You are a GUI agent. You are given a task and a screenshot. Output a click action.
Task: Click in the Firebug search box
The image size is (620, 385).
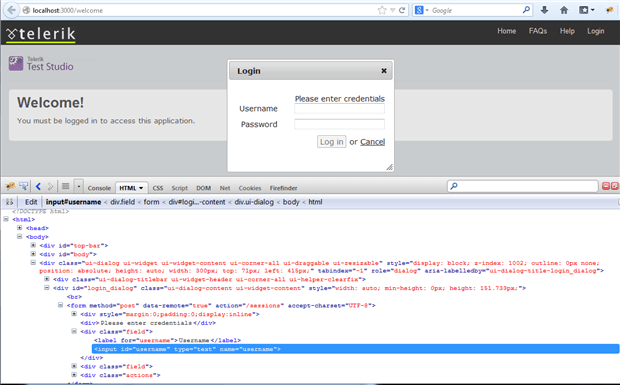pos(523,186)
